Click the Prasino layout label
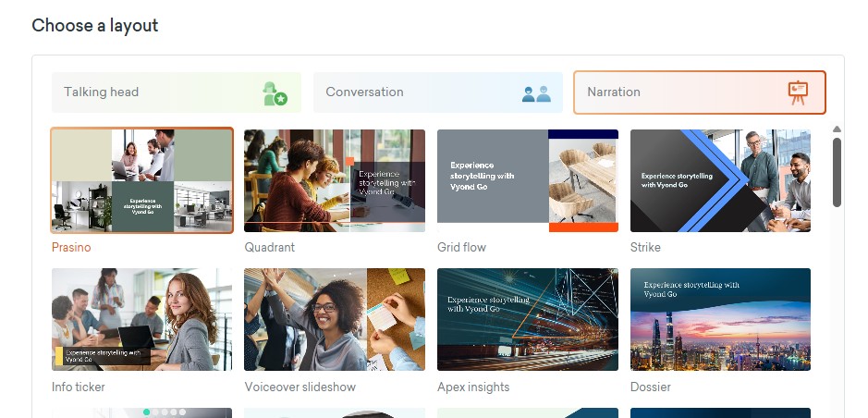This screenshot has height=418, width=868. coord(71,248)
